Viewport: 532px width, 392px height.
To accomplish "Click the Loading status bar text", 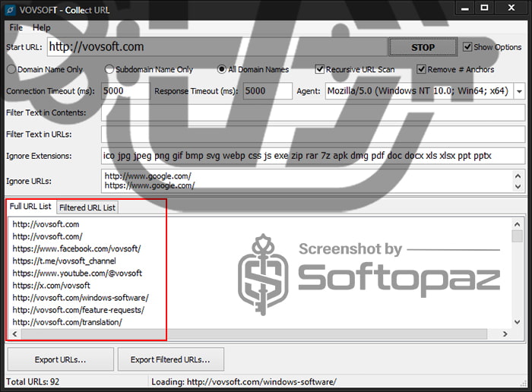I will coord(244,382).
